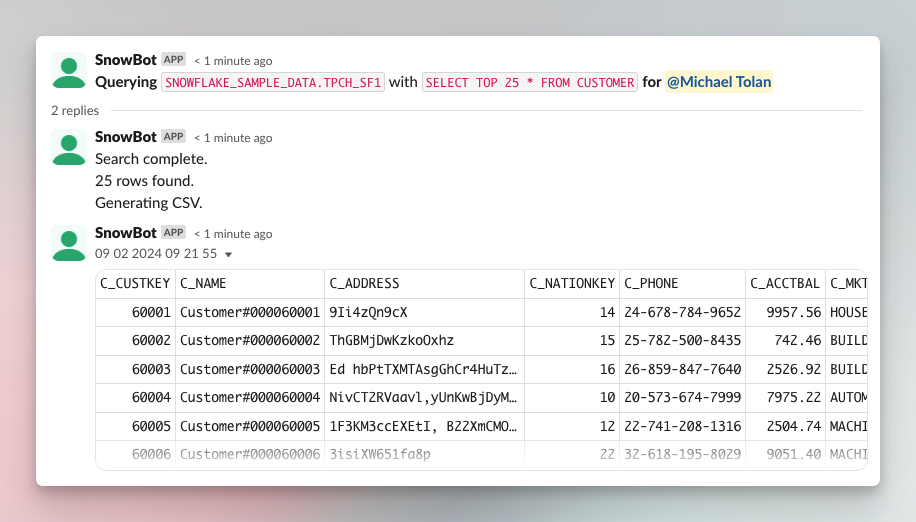Click SnowBot name on the Querying message
The image size is (916, 522).
(x=126, y=60)
